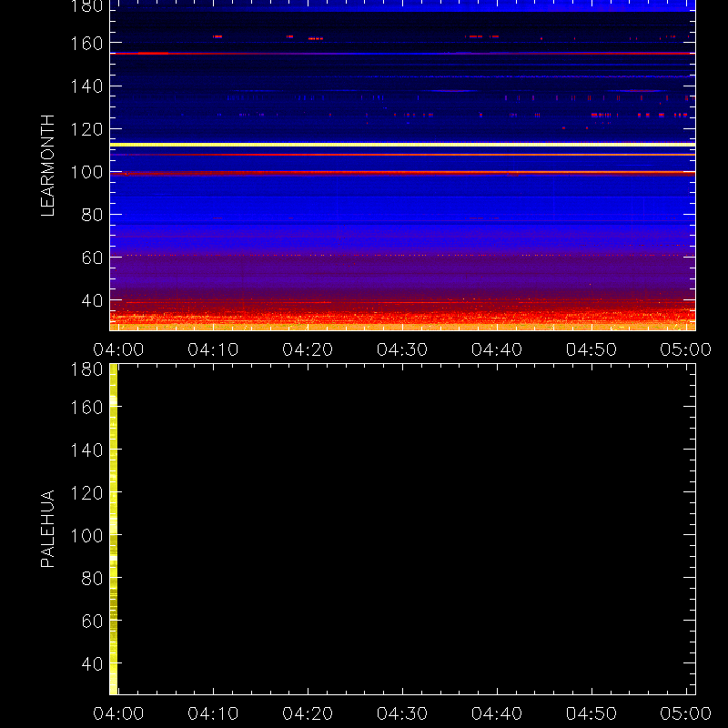Screen dimensions: 728x728
Task: Select the 80 frequency tick label in PALEHUA plot
Action: [x=92, y=579]
